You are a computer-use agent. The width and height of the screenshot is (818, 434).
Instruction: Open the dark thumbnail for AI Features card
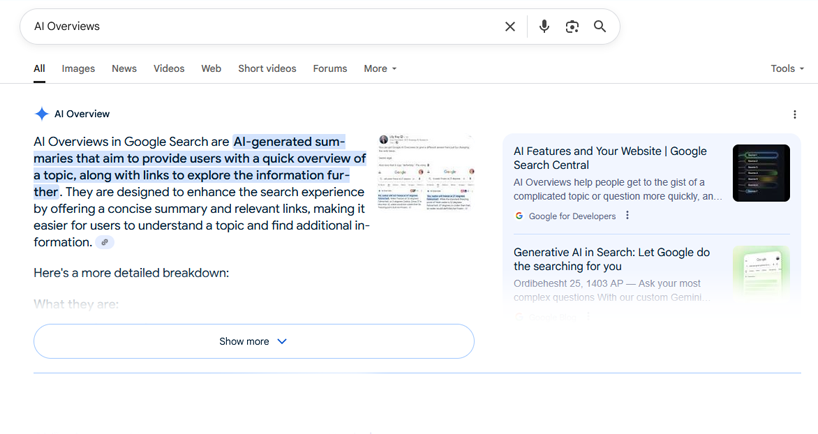(x=761, y=173)
